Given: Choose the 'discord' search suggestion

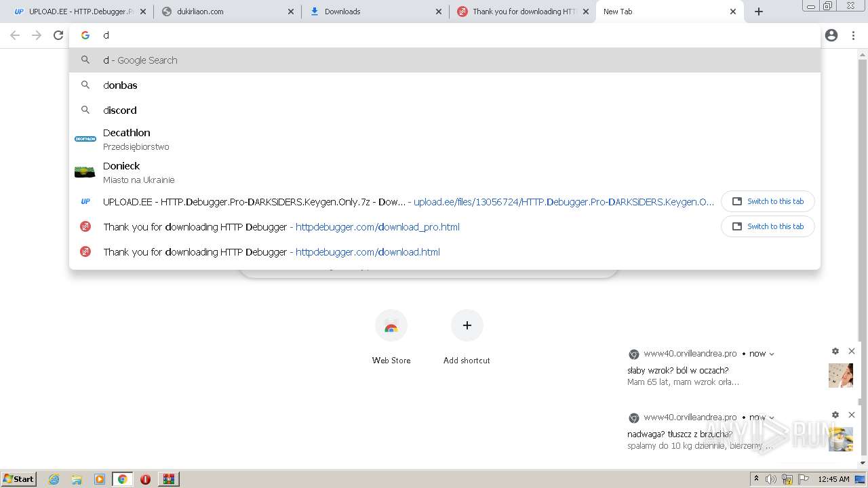Looking at the screenshot, I should 445,110.
